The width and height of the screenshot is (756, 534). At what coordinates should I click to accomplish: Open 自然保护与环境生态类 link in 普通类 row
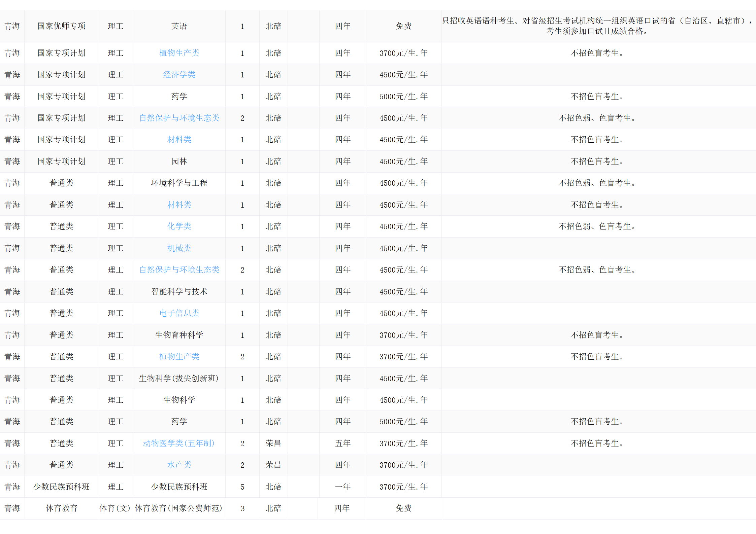point(179,270)
